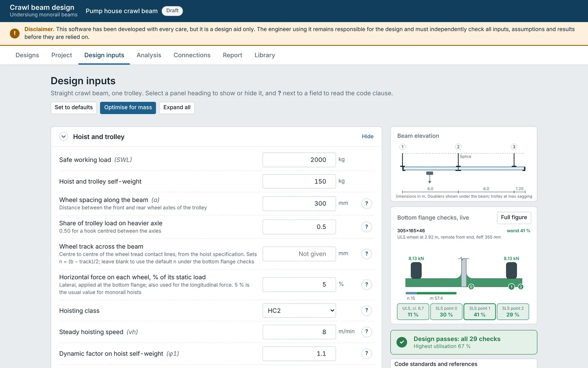This screenshot has height=368, width=588.
Task: Switch to the Analysis tab
Action: click(149, 55)
